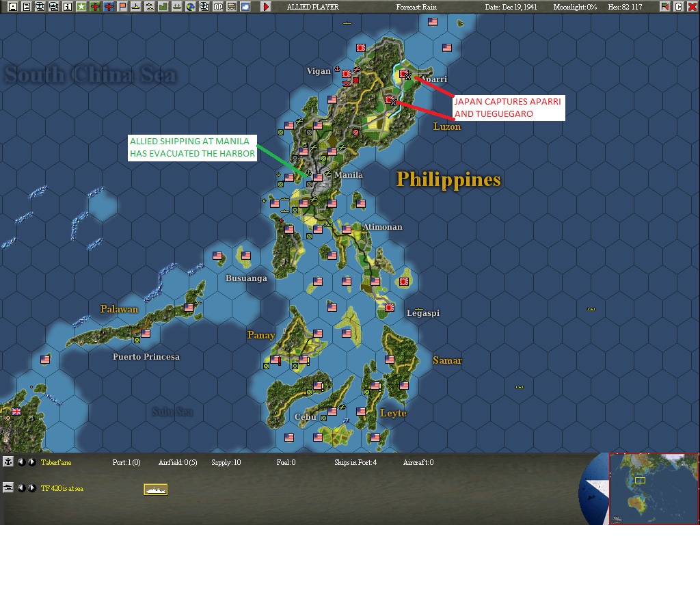Click red plane on green background icon
Viewport: 700px width, 614px height.
tap(94, 7)
